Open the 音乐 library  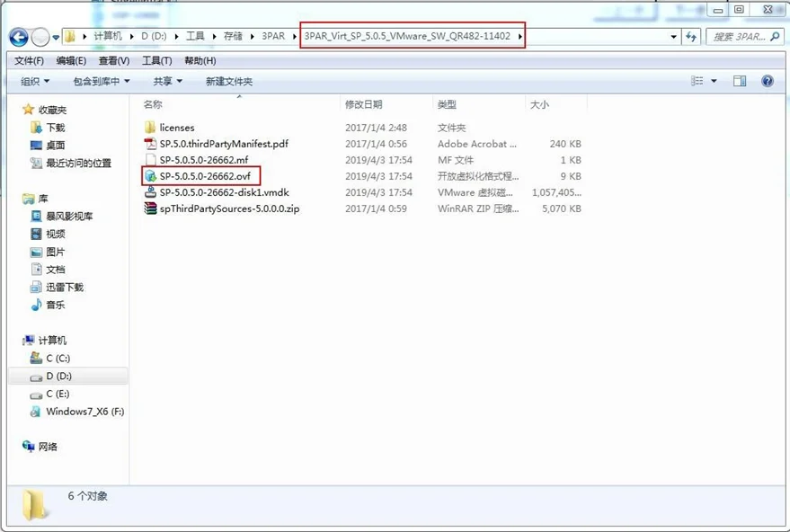(x=56, y=305)
